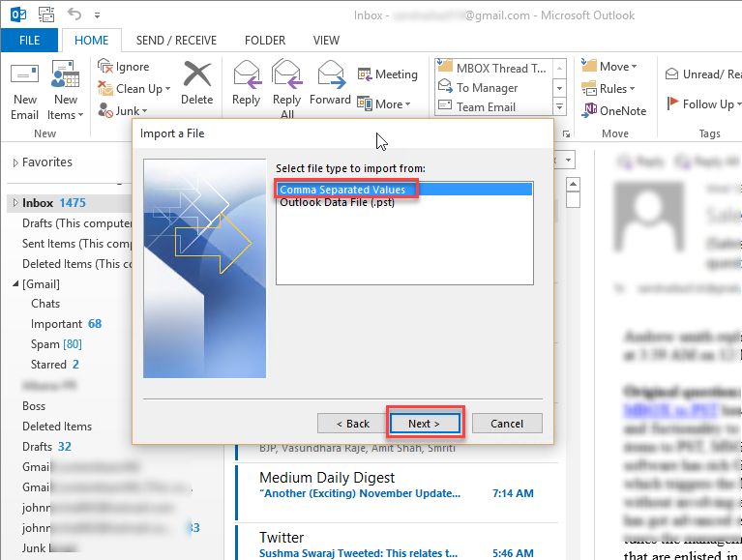Click the Delete X icon
Image resolution: width=742 pixels, height=560 pixels.
tap(196, 74)
